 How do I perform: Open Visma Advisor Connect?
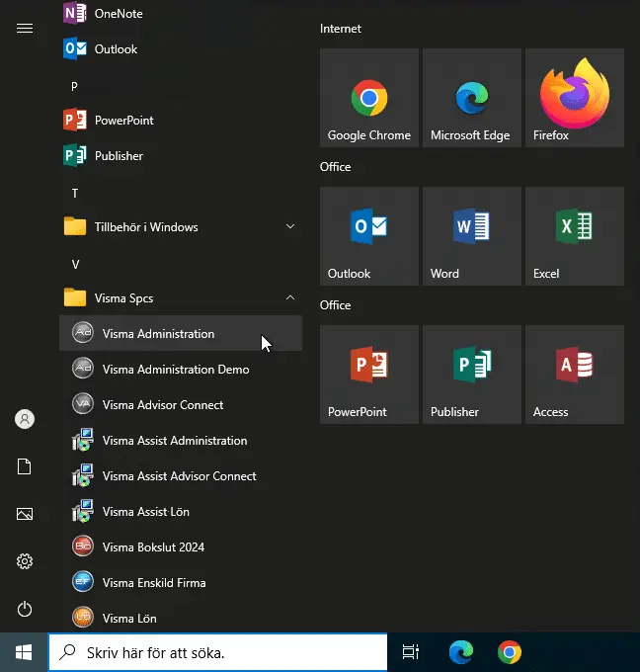click(181, 404)
